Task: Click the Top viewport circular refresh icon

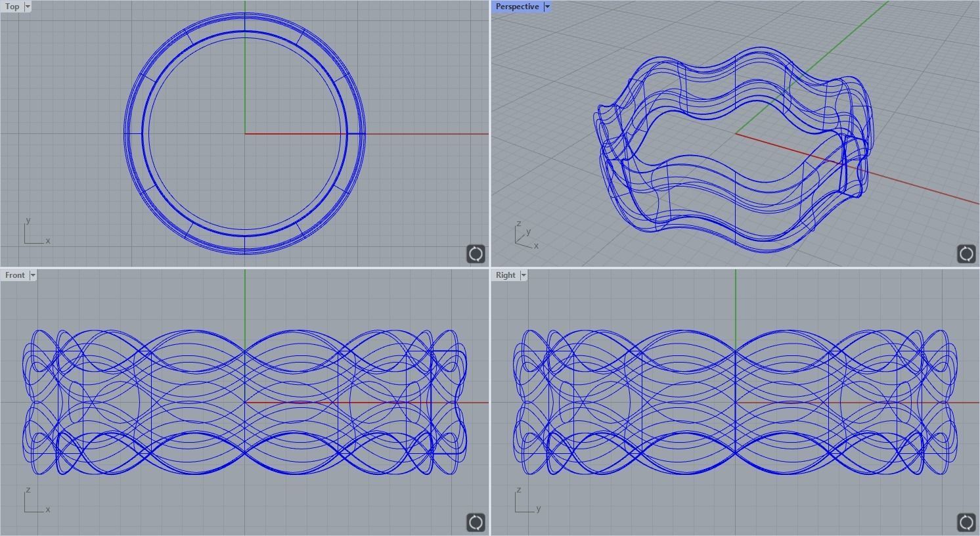Action: click(x=476, y=254)
